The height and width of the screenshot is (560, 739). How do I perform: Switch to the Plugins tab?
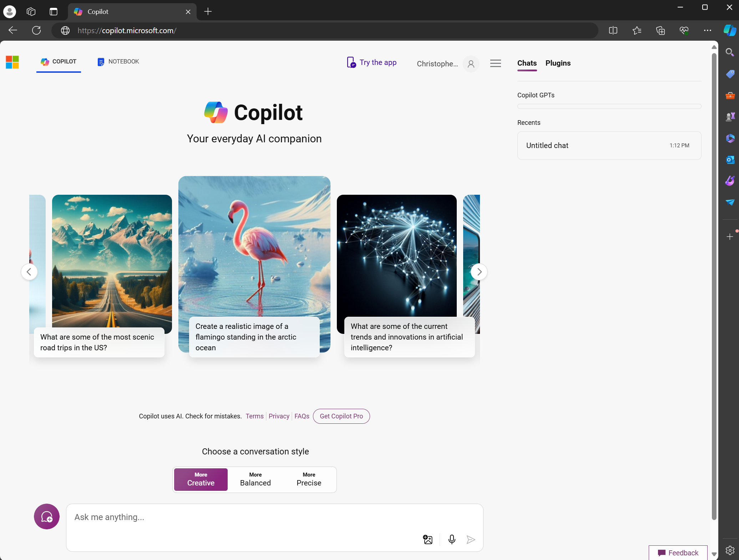[x=558, y=63]
